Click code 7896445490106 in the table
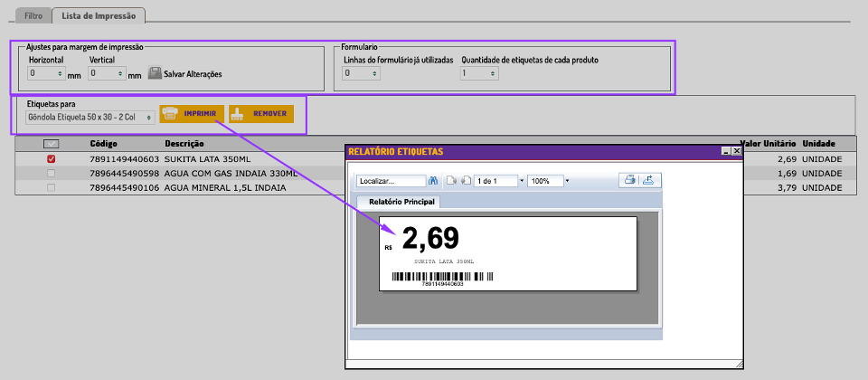 [x=125, y=188]
